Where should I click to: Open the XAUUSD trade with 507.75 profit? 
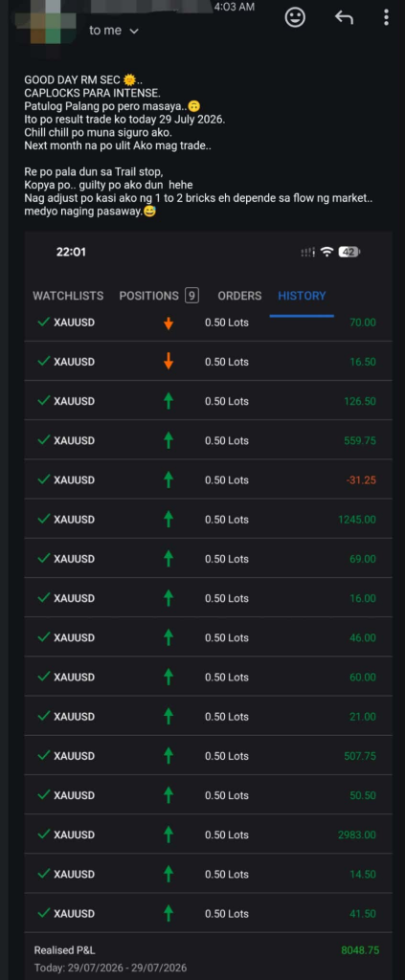(x=208, y=756)
